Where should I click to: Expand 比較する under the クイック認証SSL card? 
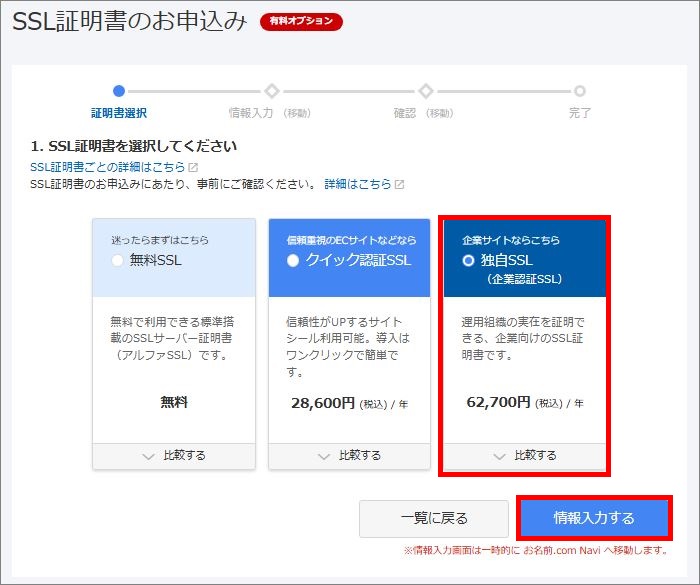click(x=350, y=455)
